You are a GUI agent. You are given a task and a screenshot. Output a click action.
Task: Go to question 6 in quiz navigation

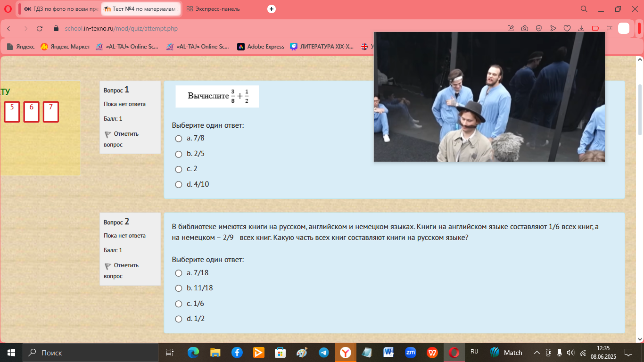click(x=31, y=112)
